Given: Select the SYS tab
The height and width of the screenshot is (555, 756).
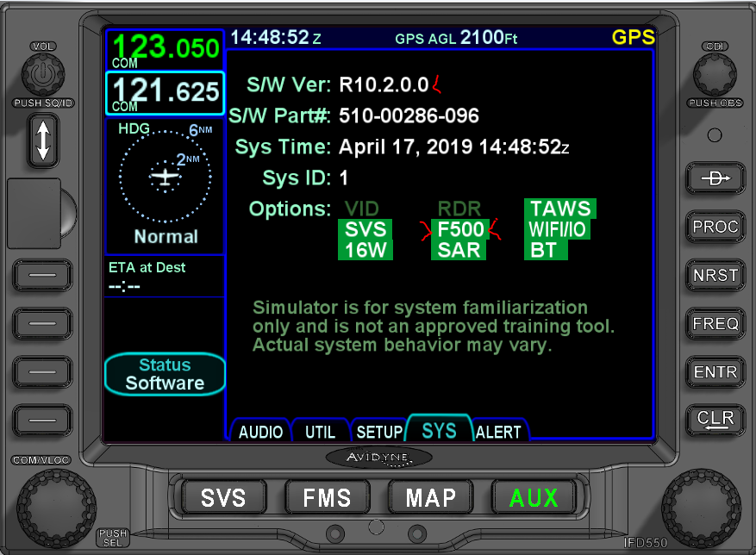Looking at the screenshot, I should pos(439,428).
